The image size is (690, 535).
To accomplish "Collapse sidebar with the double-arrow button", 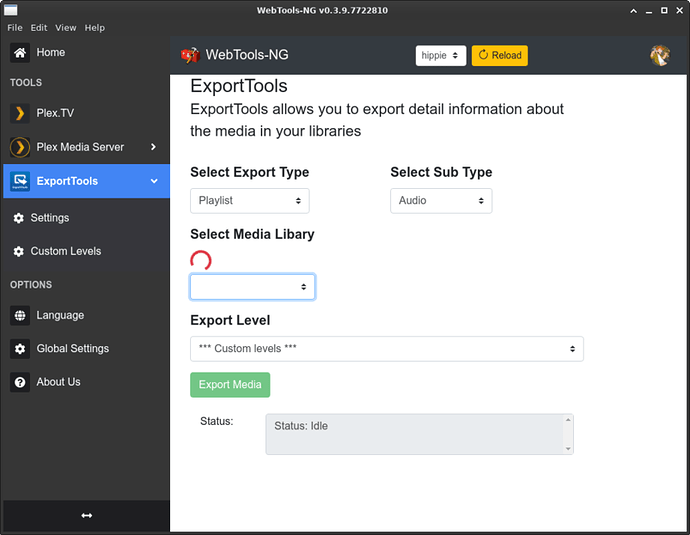I will (86, 515).
